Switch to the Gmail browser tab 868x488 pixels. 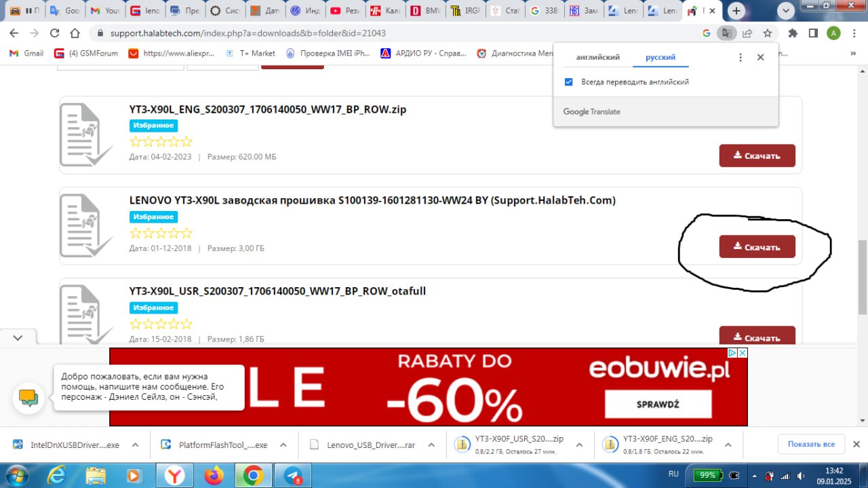click(x=103, y=11)
